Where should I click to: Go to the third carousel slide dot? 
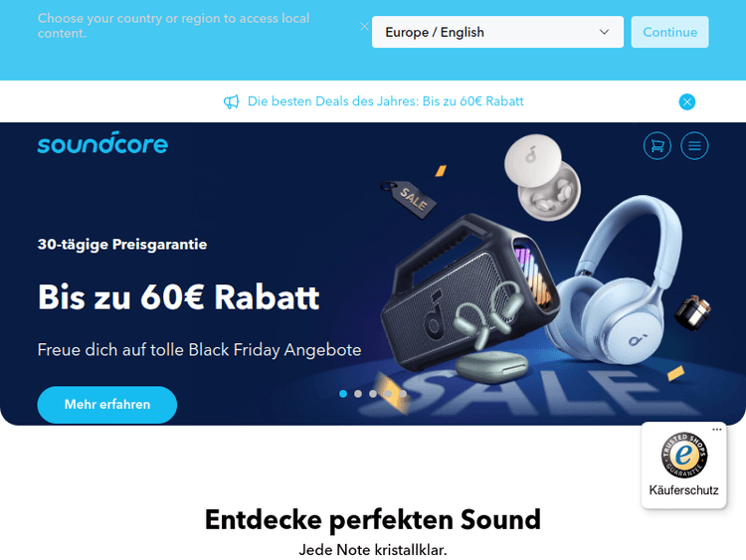click(373, 394)
